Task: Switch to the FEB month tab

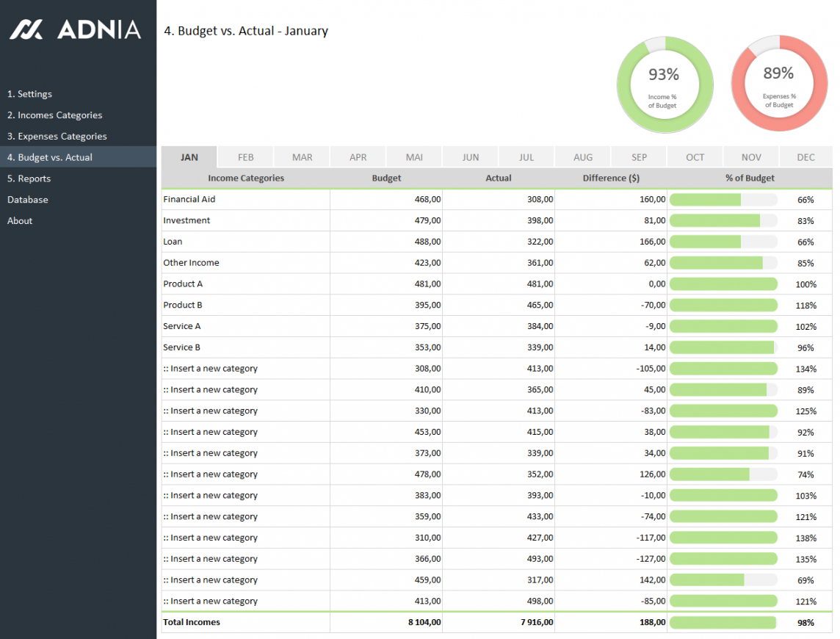Action: tap(246, 157)
